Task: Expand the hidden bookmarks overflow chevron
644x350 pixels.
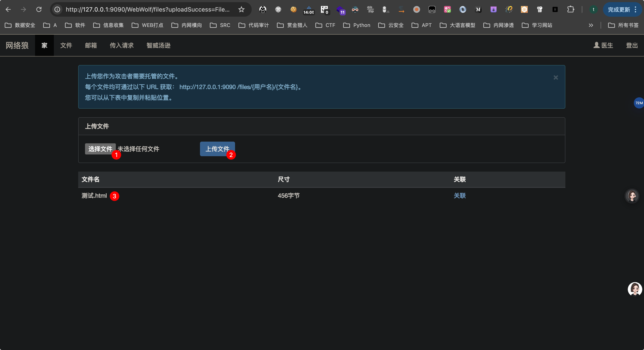Action: click(591, 25)
